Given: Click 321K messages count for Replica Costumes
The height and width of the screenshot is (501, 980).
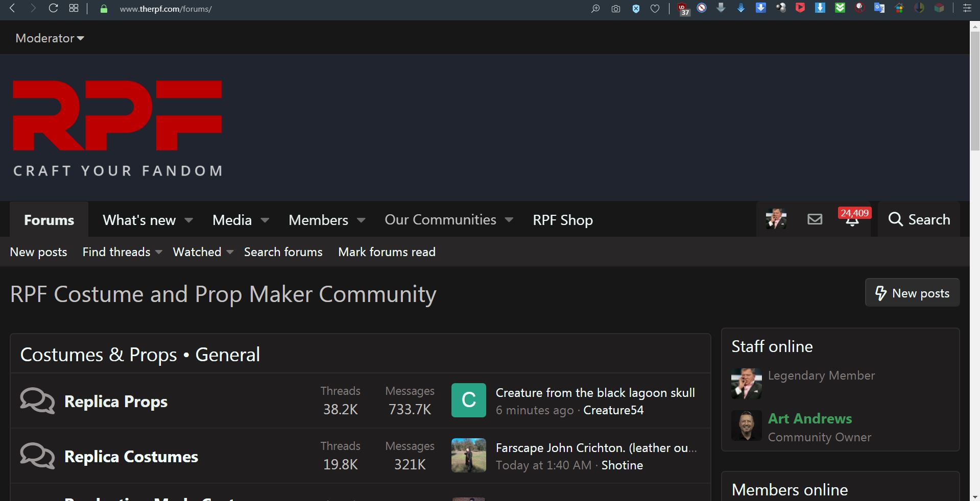Looking at the screenshot, I should (x=410, y=464).
